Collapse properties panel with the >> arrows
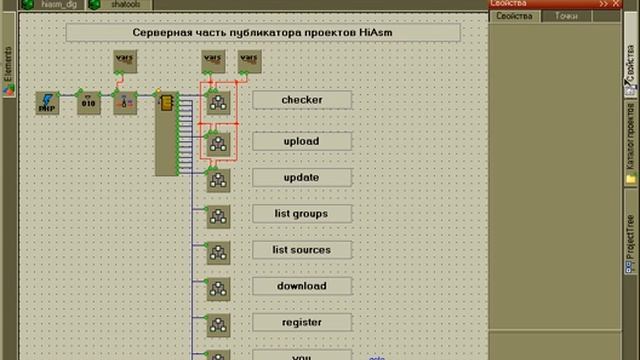Viewport: 640px width, 360px height. pos(604,4)
